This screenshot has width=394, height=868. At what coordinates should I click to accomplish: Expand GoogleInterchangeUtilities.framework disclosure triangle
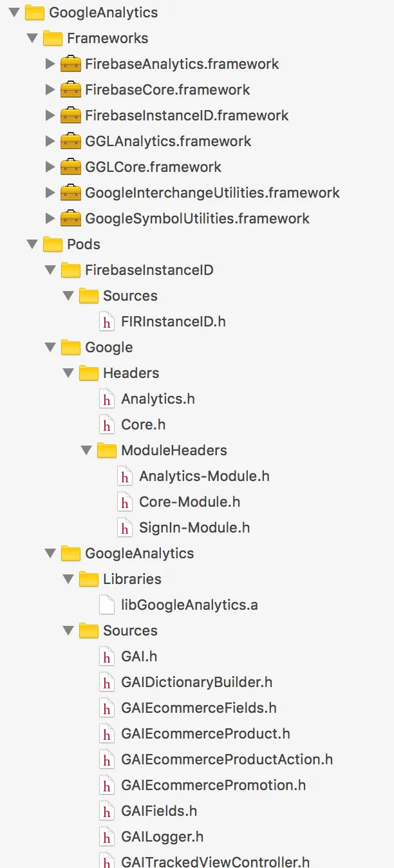tap(50, 193)
